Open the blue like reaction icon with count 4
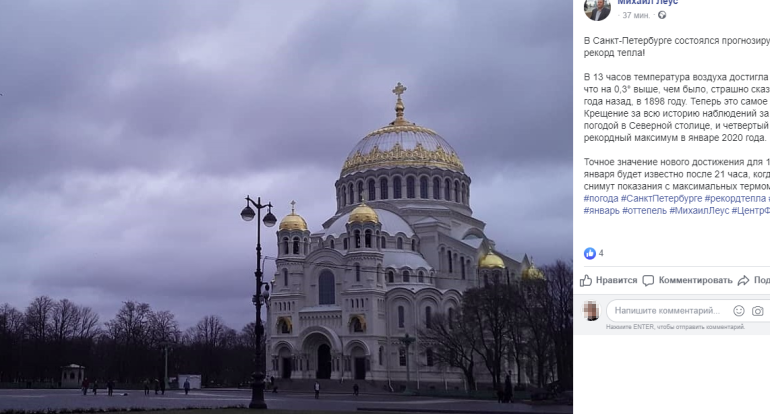The height and width of the screenshot is (414, 770). [x=589, y=253]
